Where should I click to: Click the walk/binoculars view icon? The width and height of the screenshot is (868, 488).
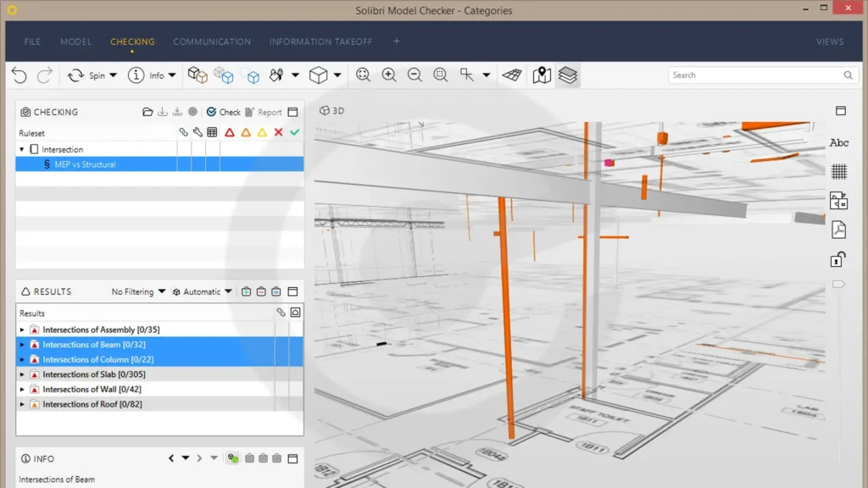tap(276, 75)
